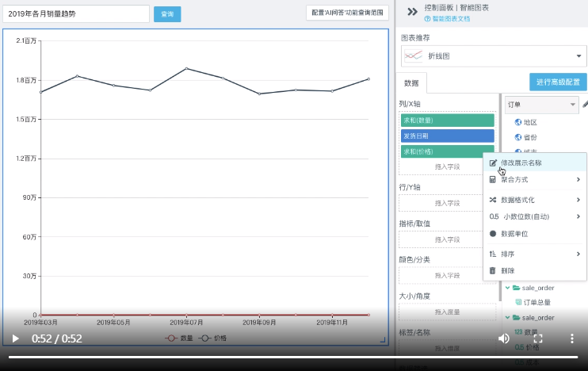Image resolution: width=588 pixels, height=371 pixels.
Task: Click the shuffle icon beside 数据格式化
Action: 493,200
